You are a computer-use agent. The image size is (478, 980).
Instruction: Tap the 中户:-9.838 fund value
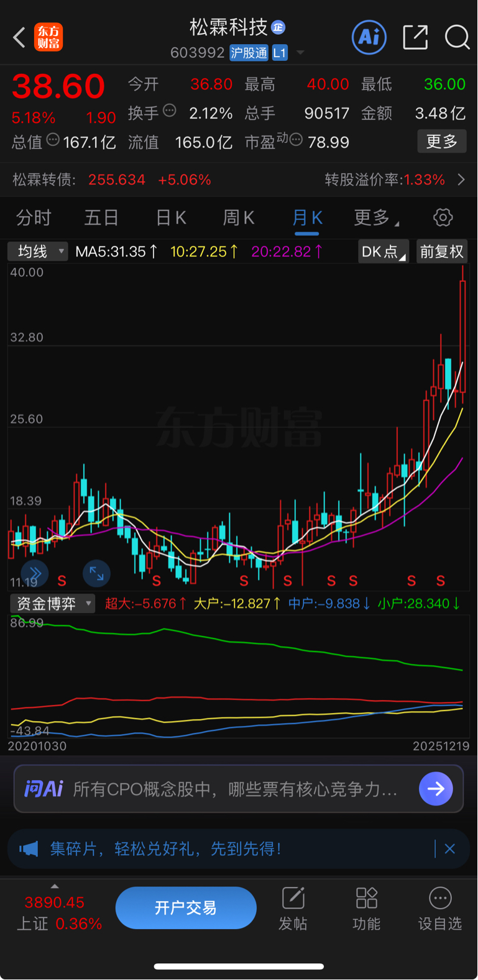(x=329, y=604)
